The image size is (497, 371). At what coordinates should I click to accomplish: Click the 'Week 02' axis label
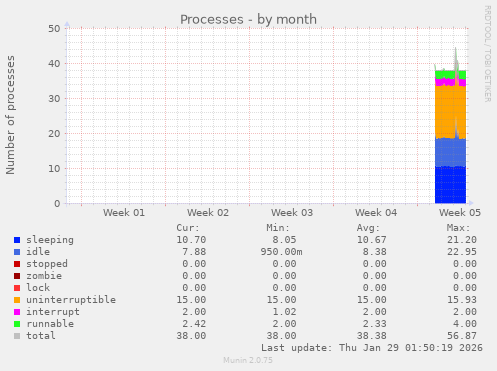point(208,213)
